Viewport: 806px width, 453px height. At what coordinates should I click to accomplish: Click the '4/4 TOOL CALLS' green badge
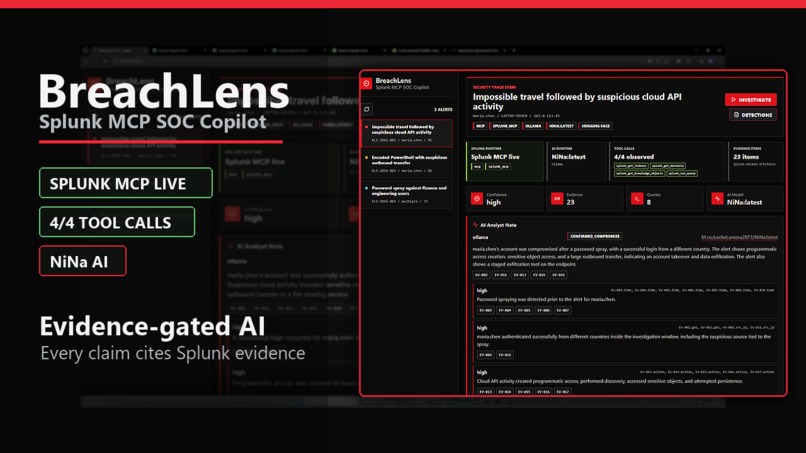pyautogui.click(x=117, y=222)
